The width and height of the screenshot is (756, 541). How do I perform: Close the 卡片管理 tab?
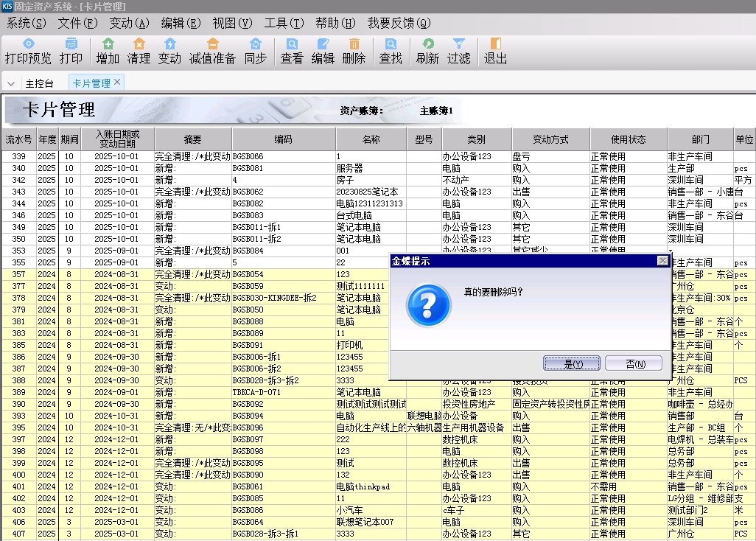click(117, 82)
